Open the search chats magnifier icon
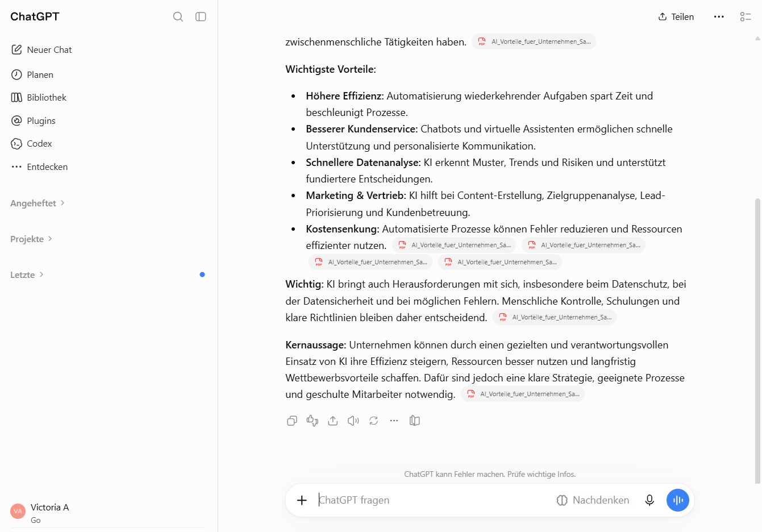This screenshot has width=762, height=532. (178, 16)
